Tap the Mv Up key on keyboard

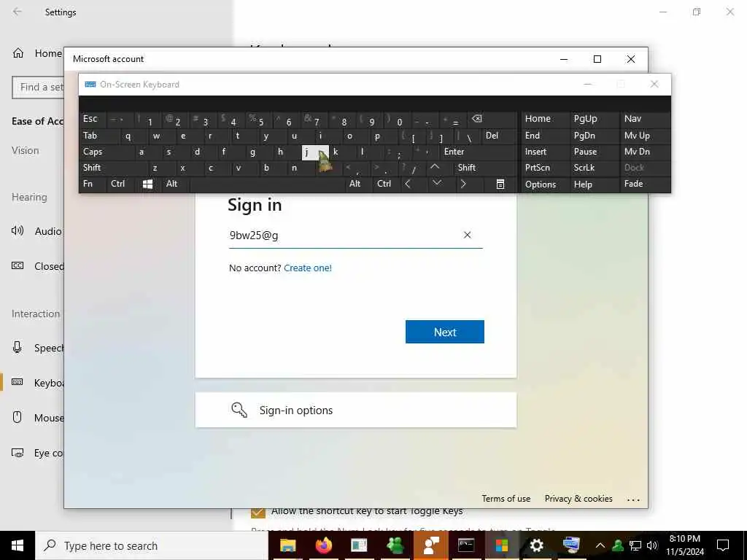click(645, 136)
